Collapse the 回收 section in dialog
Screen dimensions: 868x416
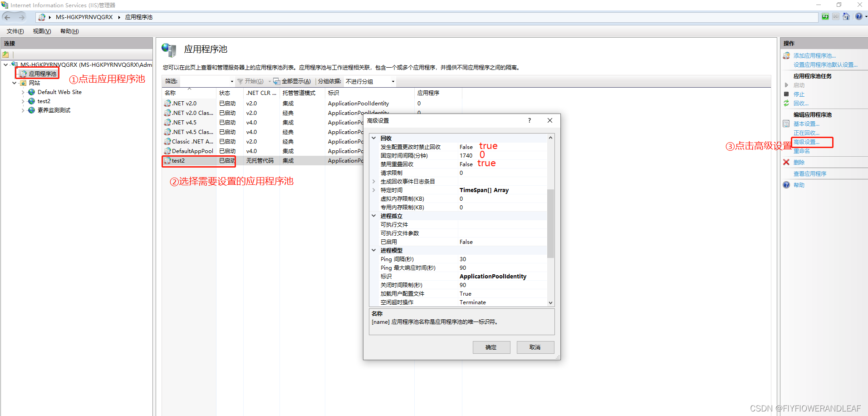tap(374, 138)
